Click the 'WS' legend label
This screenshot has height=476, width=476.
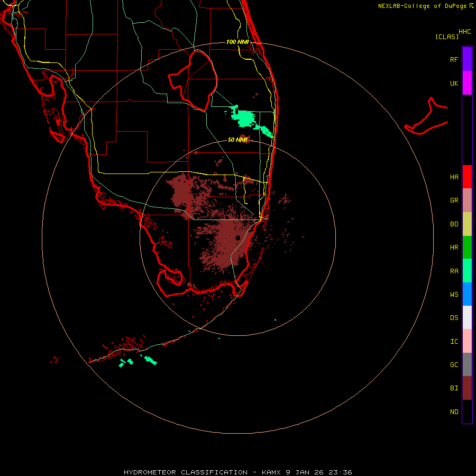(454, 294)
